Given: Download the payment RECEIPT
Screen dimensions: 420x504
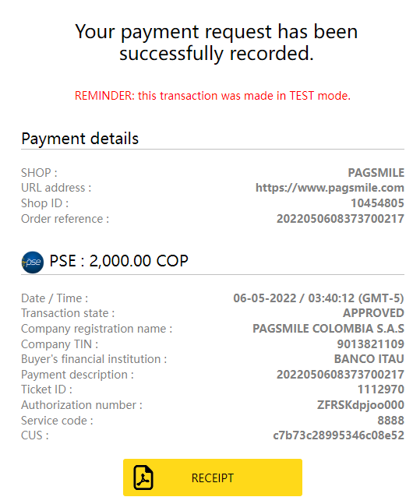Looking at the screenshot, I should (213, 478).
